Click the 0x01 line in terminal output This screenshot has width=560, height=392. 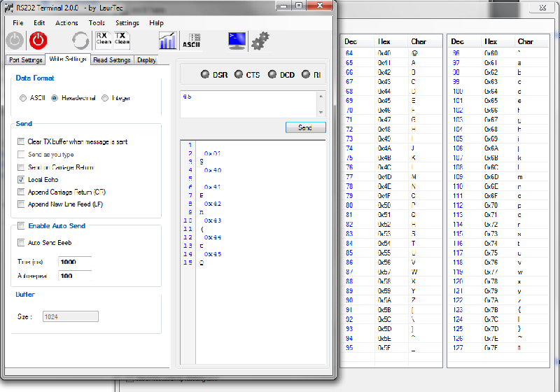(213, 153)
